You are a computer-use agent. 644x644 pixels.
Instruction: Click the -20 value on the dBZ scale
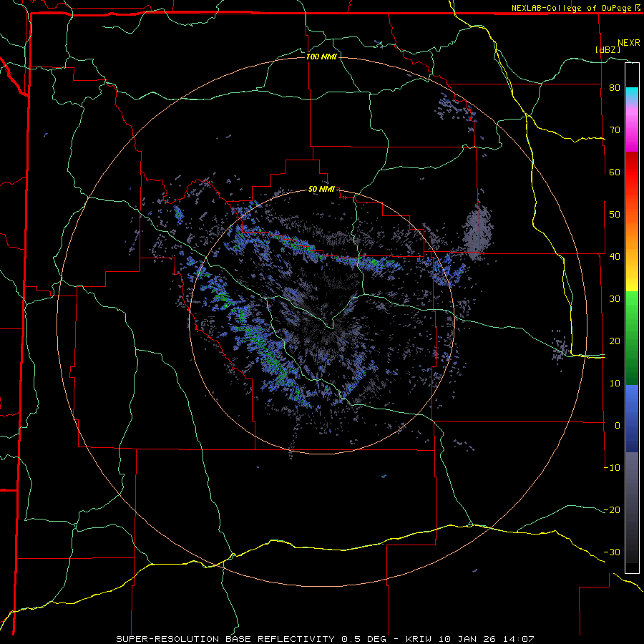click(612, 509)
